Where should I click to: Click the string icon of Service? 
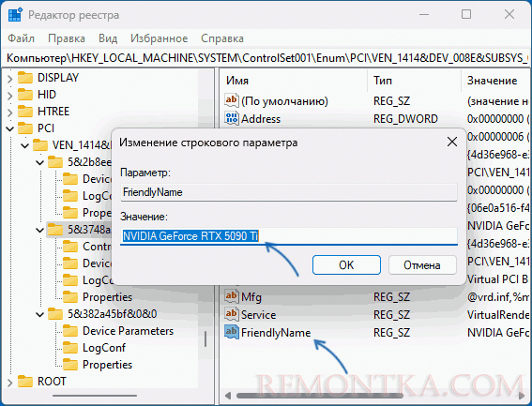(x=232, y=314)
